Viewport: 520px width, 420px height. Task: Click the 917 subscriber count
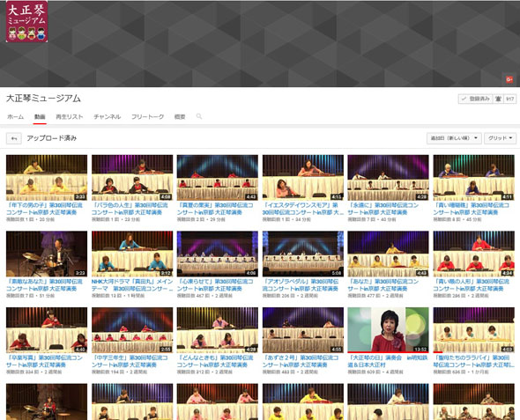pos(510,99)
